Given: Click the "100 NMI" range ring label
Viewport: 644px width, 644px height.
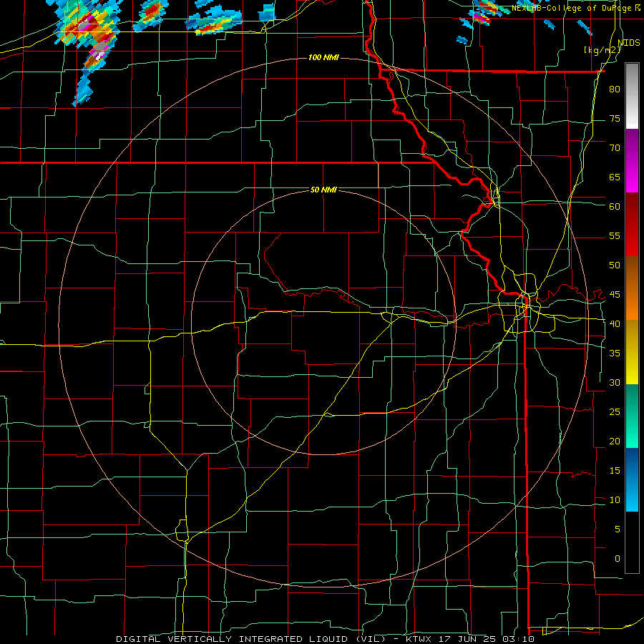Looking at the screenshot, I should (x=323, y=57).
